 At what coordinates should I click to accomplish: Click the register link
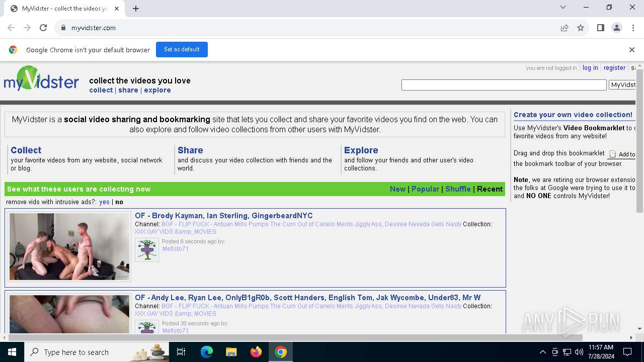[x=614, y=68]
